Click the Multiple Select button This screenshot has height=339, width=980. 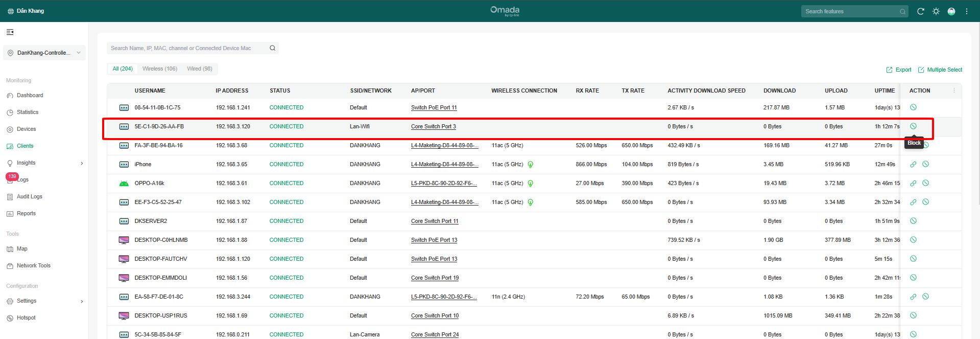tap(940, 70)
